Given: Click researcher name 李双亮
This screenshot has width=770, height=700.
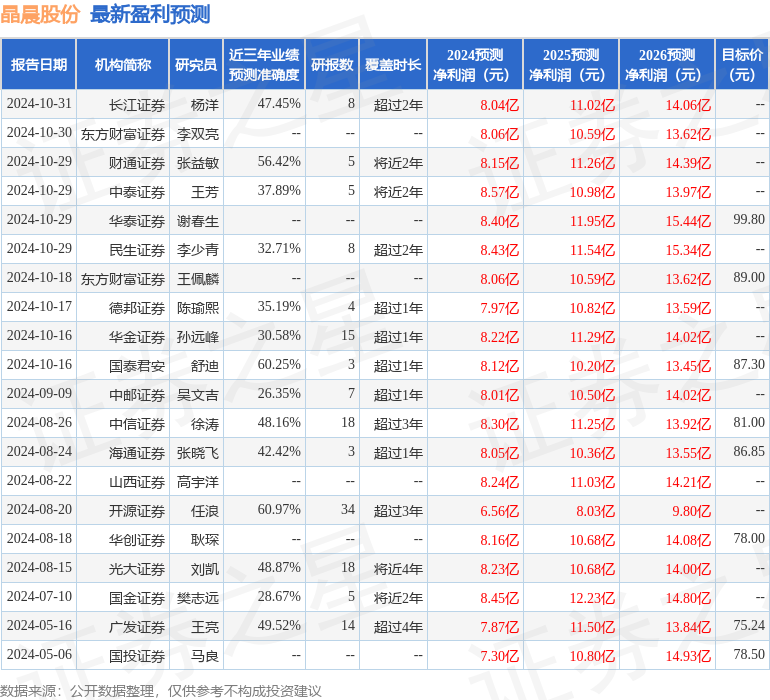Looking at the screenshot, I should click(x=198, y=134).
